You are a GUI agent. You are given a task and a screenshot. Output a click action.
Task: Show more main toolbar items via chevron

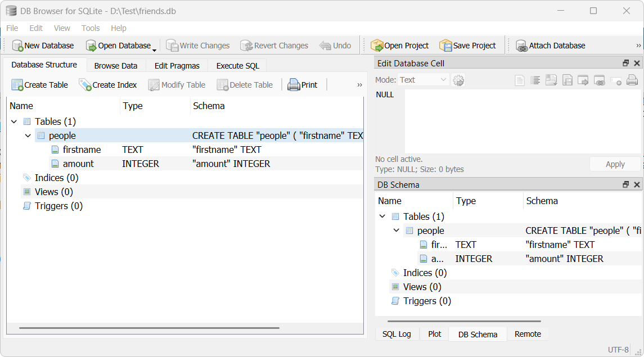pos(638,46)
